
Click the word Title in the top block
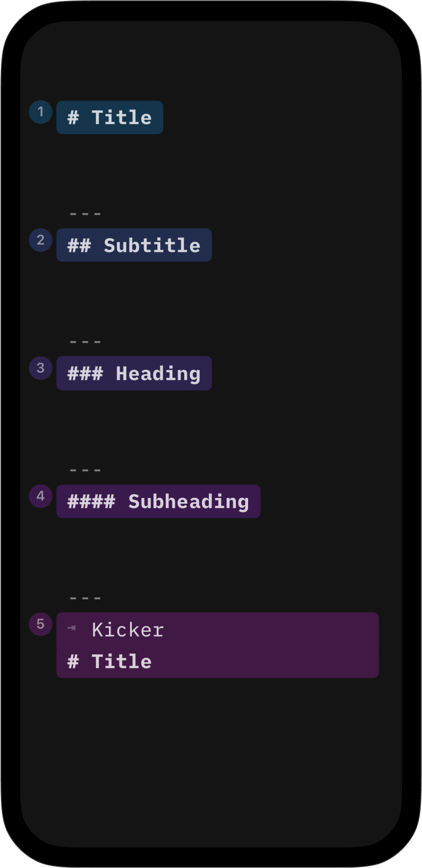[x=122, y=118]
